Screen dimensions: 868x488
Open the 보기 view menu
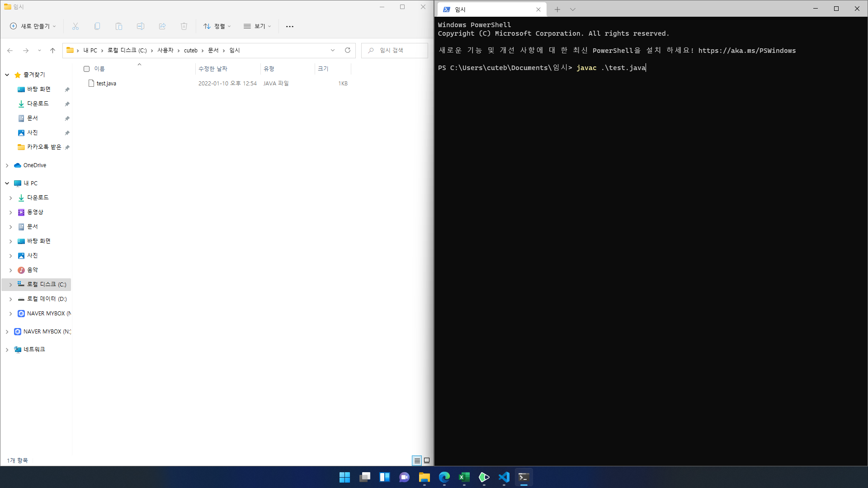click(x=257, y=26)
